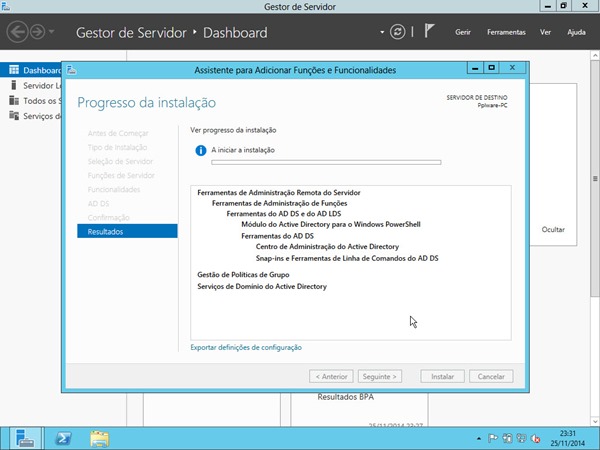Open File Explorer from the taskbar
Image resolution: width=600 pixels, height=450 pixels.
click(x=99, y=439)
